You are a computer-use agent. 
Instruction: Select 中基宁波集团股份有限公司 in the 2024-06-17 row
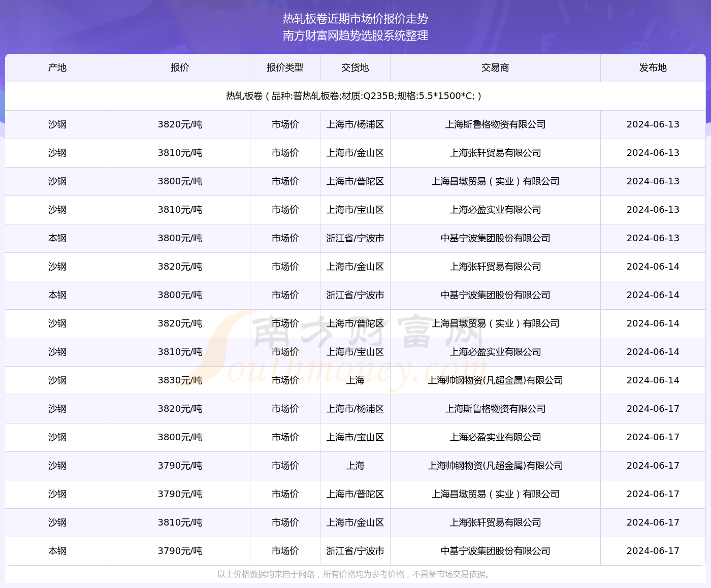coord(495,551)
